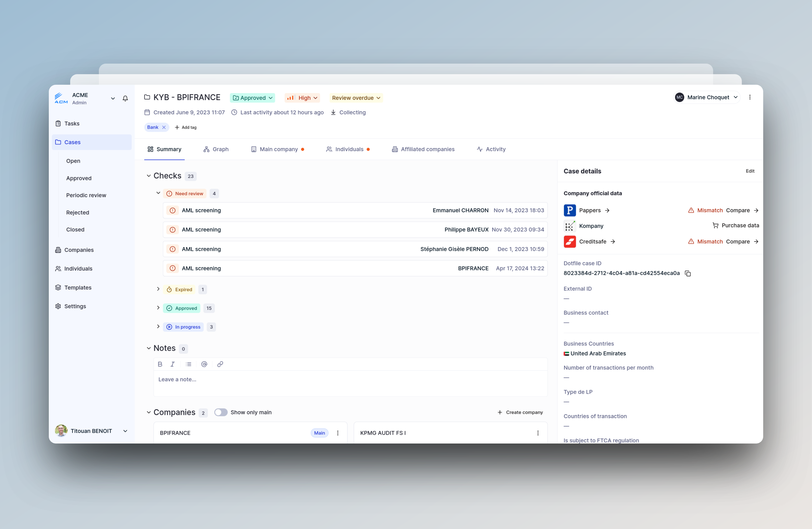
Task: Click Create company button
Action: pyautogui.click(x=520, y=412)
